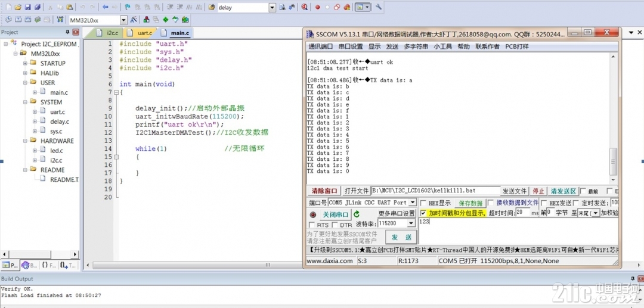
Task: Toggle the 定时发送 checkbox
Action: pos(576,203)
